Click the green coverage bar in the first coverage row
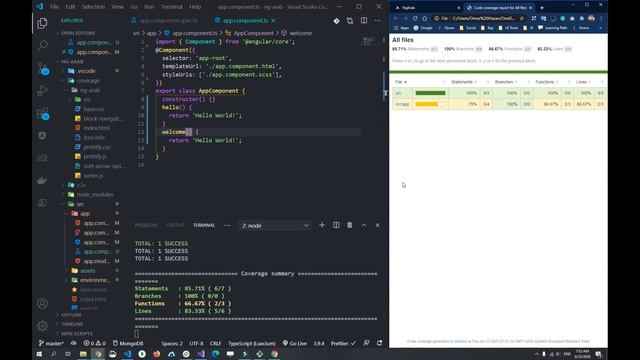This screenshot has height=360, width=640. point(431,93)
